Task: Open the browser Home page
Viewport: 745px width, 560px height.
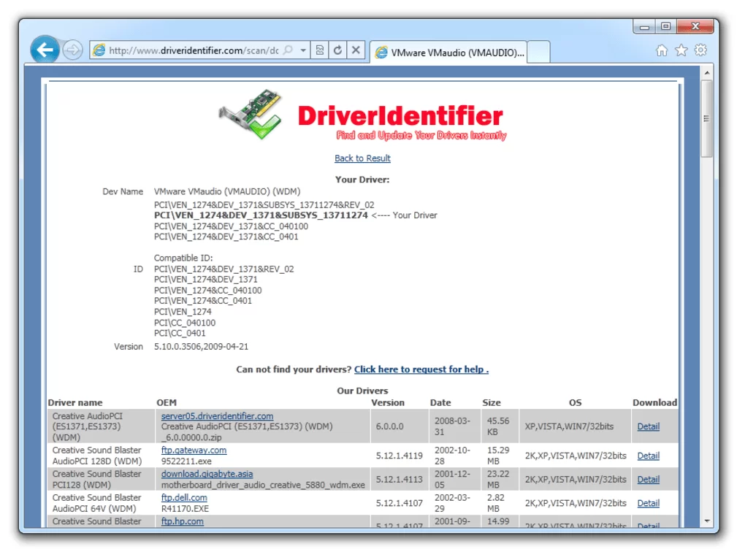Action: click(662, 50)
